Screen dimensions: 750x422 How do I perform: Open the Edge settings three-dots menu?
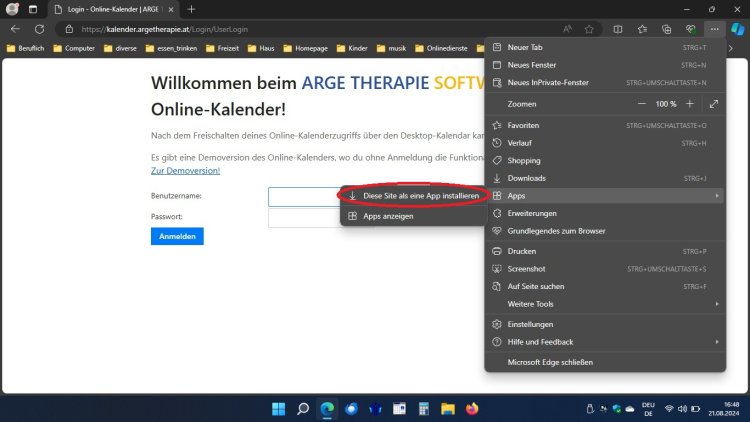click(x=714, y=29)
